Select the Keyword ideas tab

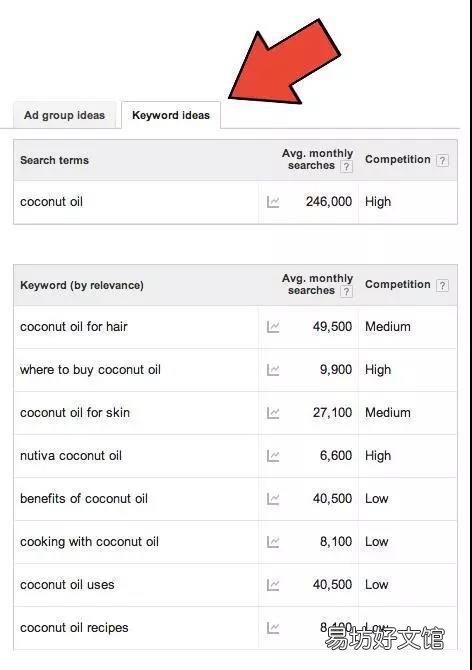pos(171,115)
